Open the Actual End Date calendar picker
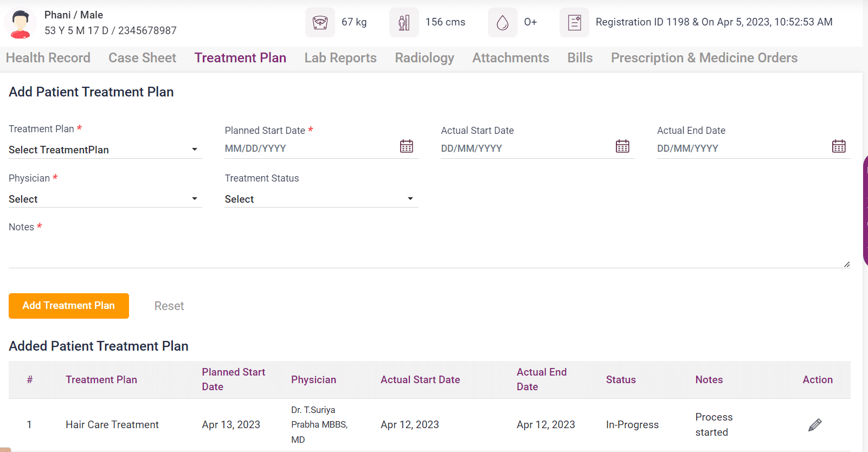This screenshot has height=452, width=868. click(839, 146)
